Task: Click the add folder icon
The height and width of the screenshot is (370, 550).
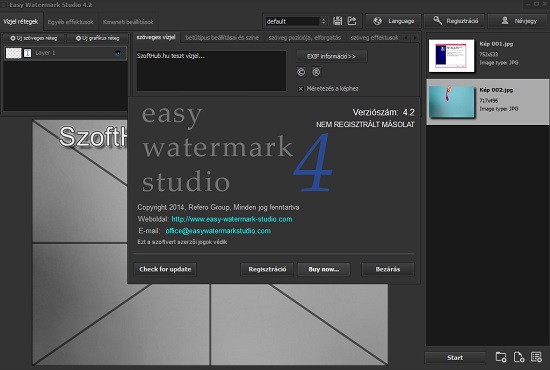Action: (501, 357)
